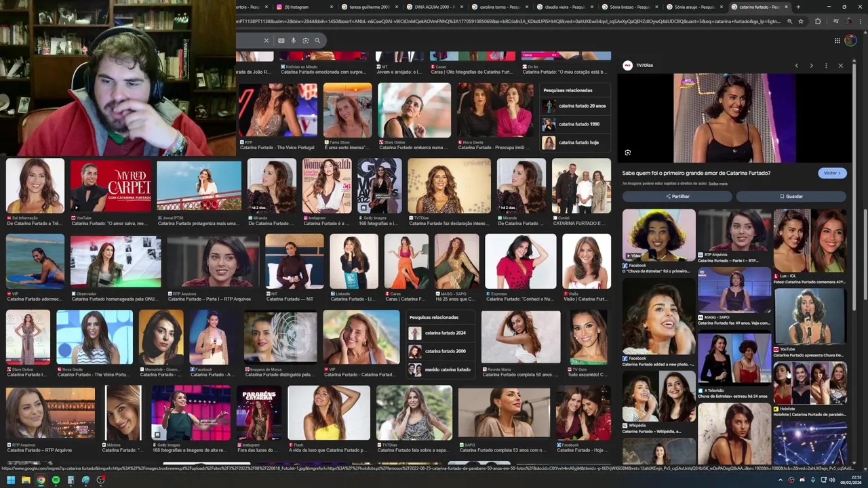Switch to the teresa guilherme tab

pos(370,7)
